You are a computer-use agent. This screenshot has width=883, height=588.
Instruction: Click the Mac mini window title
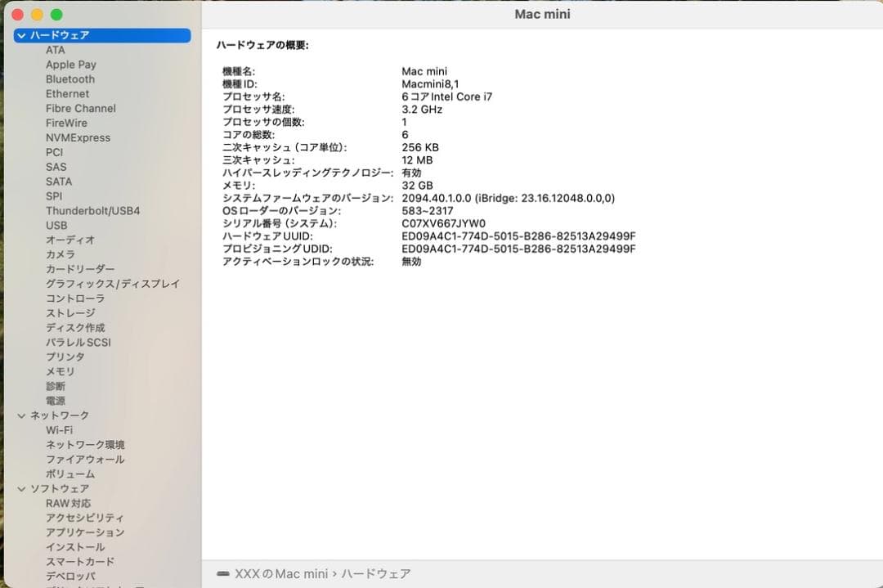pos(542,15)
